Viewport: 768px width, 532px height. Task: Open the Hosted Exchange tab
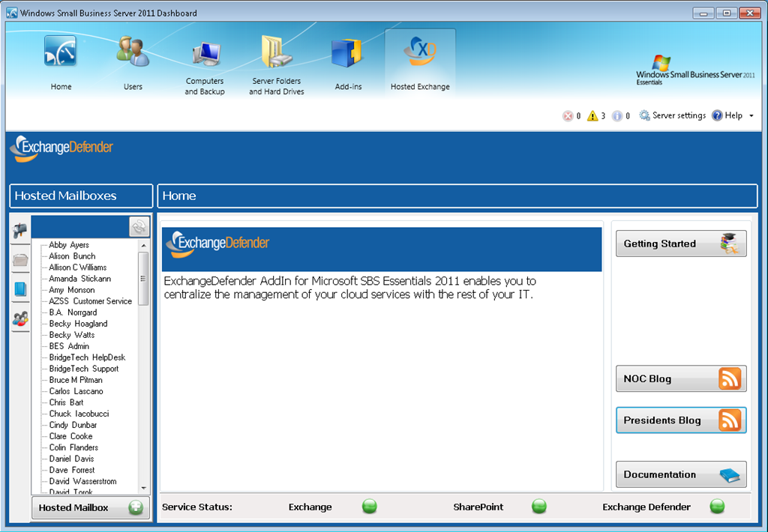420,61
